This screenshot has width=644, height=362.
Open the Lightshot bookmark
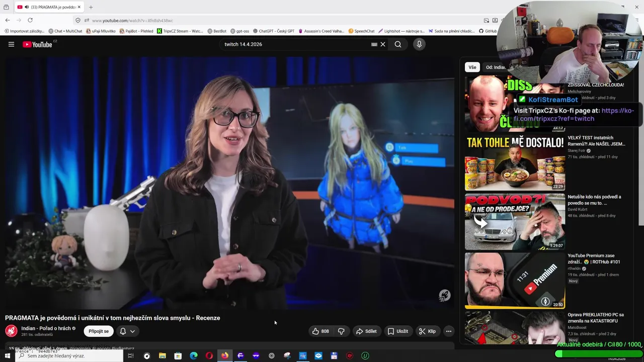pyautogui.click(x=401, y=31)
